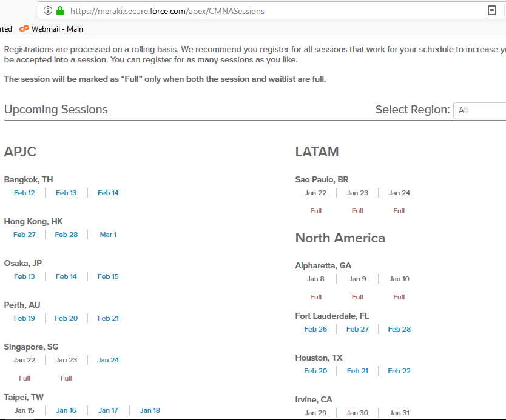Click Feb 19 under Perth, AU
Screen dimensions: 506x420
24,318
